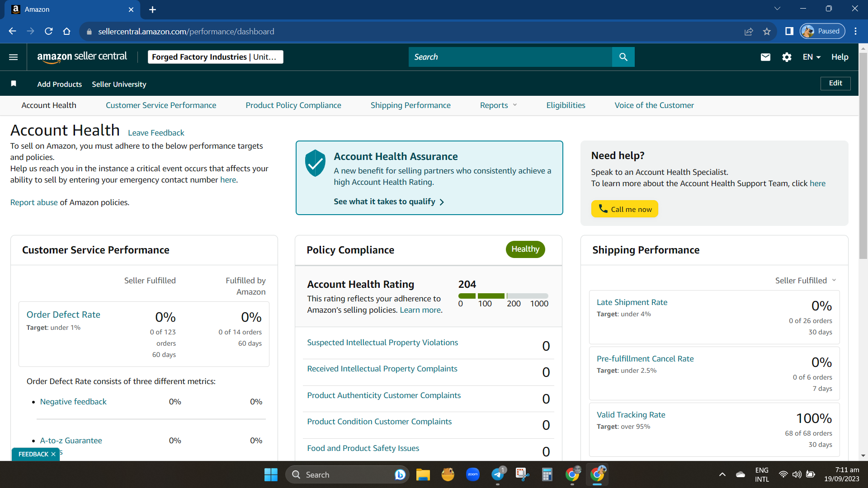Go back to the previous page
Viewport: 868px width, 488px height.
pyautogui.click(x=13, y=31)
